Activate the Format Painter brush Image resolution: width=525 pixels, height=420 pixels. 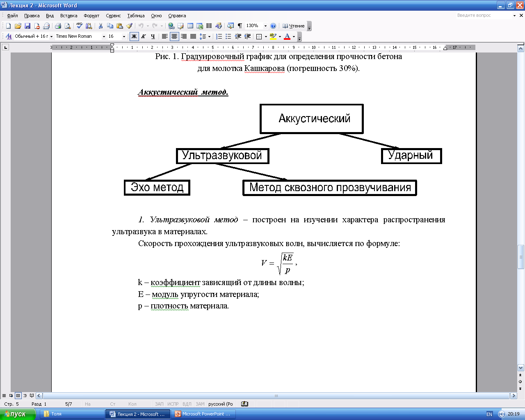[x=129, y=26]
